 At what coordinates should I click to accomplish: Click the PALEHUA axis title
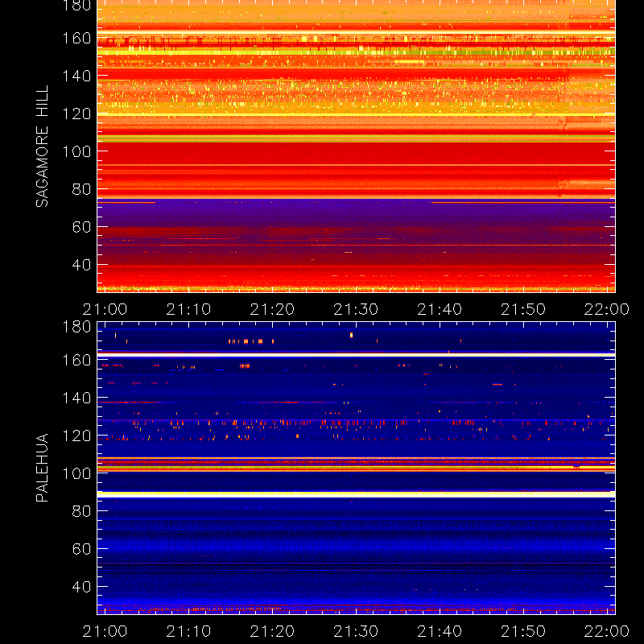click(x=43, y=468)
